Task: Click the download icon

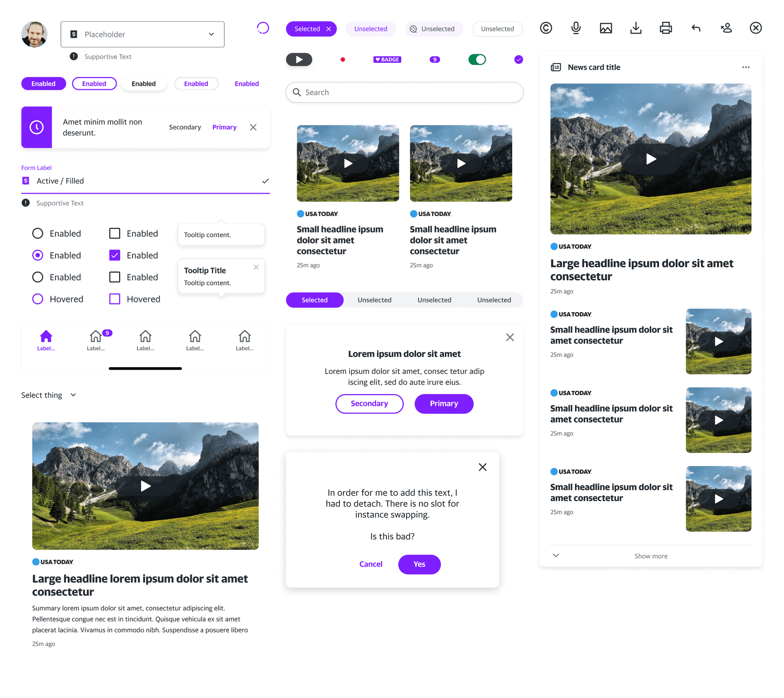Action: coord(635,28)
